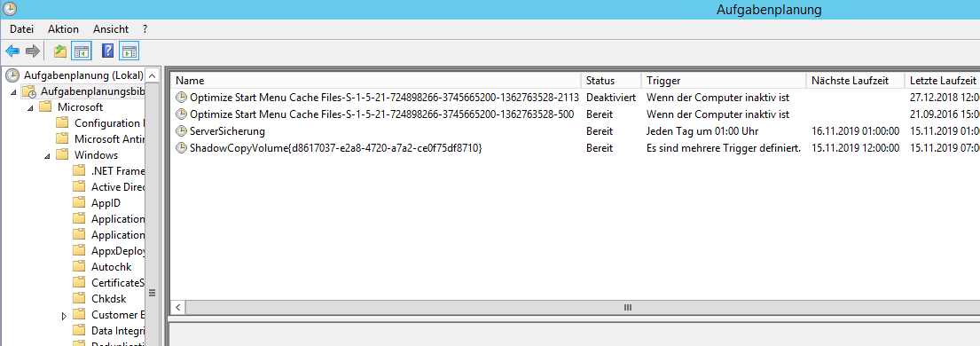This screenshot has height=346, width=980.
Task: Click the Windows folder icon in tree
Action: click(x=62, y=155)
